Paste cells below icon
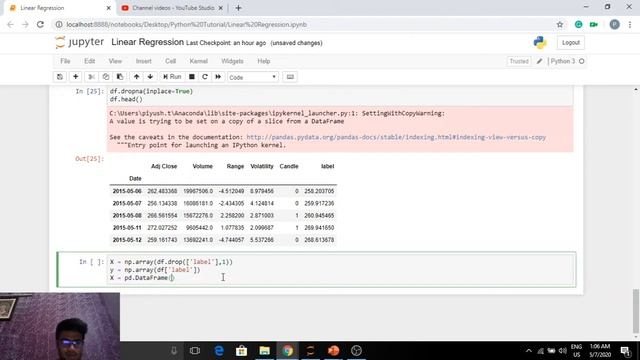This screenshot has height=360, width=640. [x=120, y=77]
